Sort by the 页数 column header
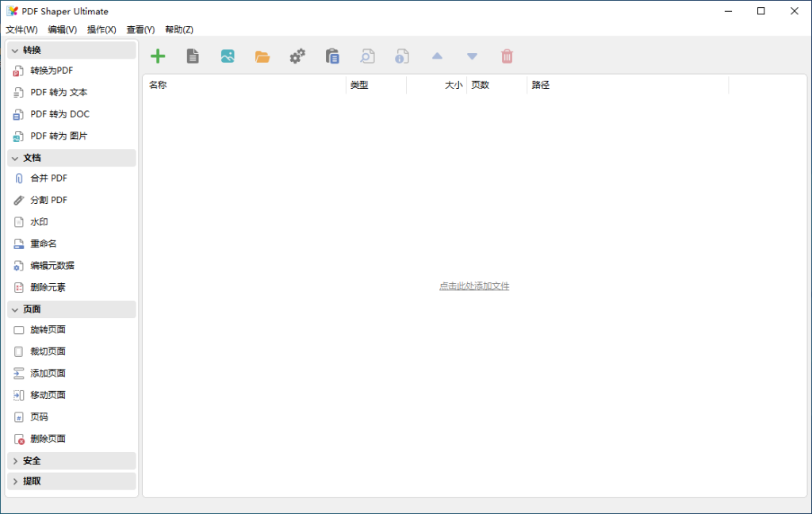The width and height of the screenshot is (812, 514). pyautogui.click(x=496, y=85)
